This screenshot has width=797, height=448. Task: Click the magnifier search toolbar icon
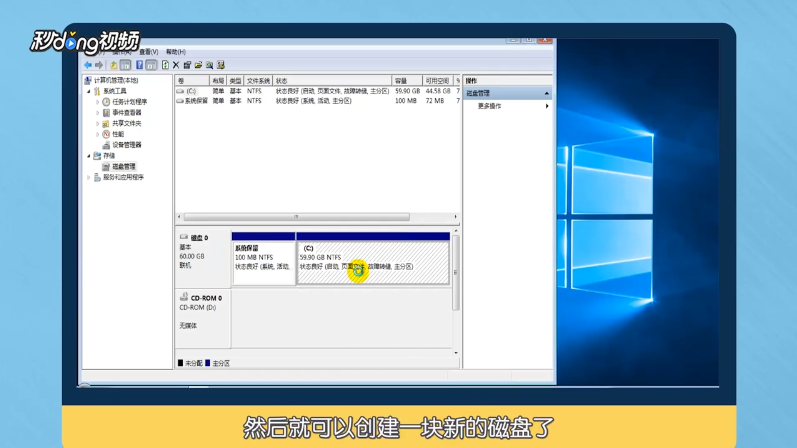pyautogui.click(x=209, y=65)
